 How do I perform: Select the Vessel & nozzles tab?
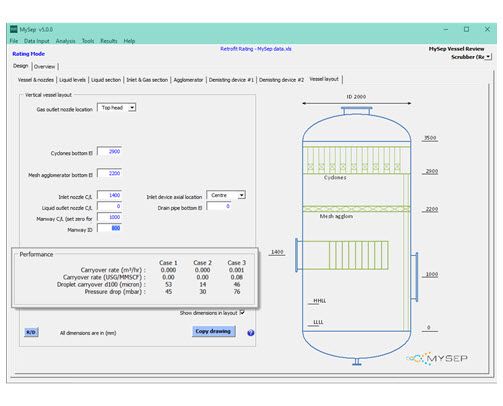tap(36, 80)
